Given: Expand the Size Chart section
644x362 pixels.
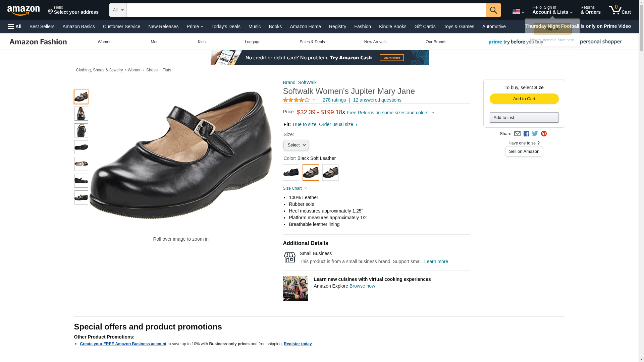Looking at the screenshot, I should click(x=295, y=188).
